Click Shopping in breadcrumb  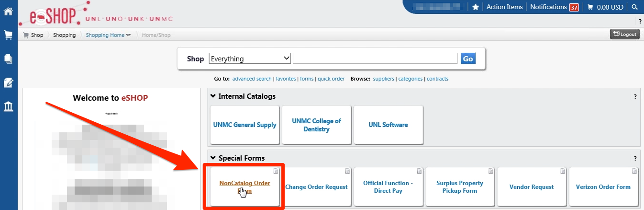64,35
